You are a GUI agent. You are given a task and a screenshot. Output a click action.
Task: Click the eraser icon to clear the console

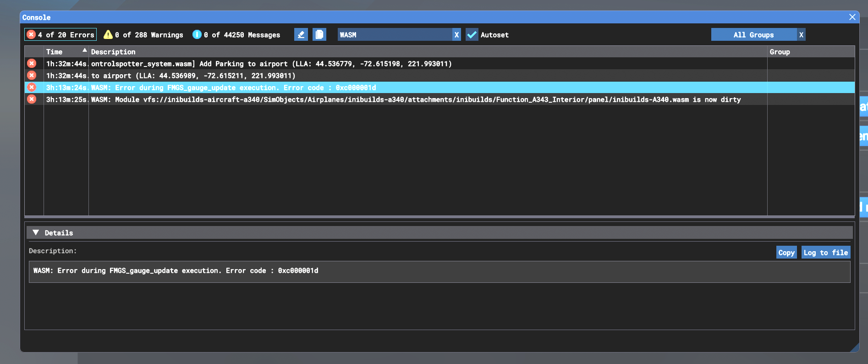(x=301, y=35)
